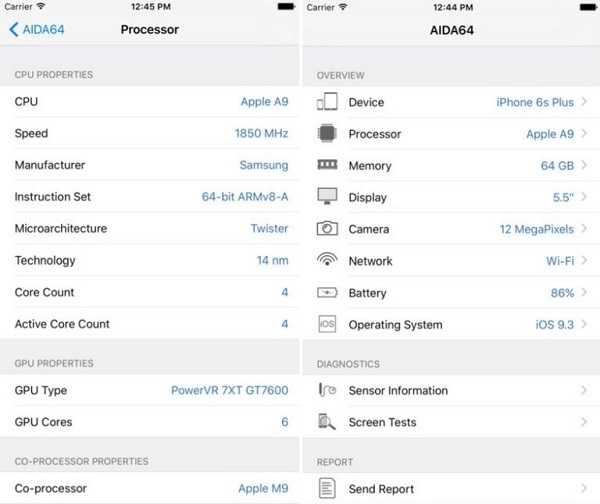The height and width of the screenshot is (504, 600).
Task: Open the Screen Tests menu item
Action: click(x=382, y=422)
